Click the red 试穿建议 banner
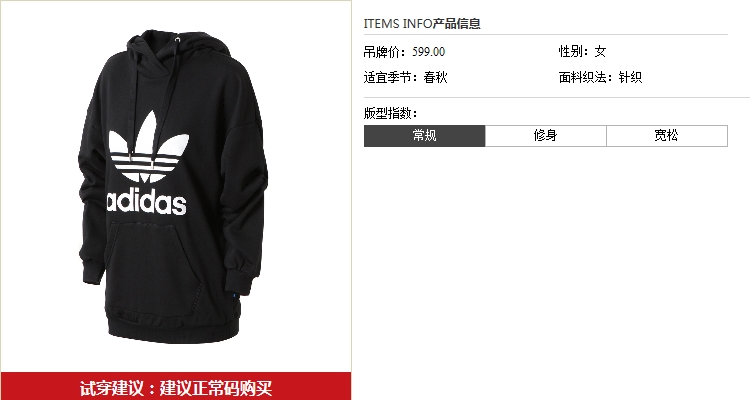Screen dimensions: 750x400 (176, 386)
